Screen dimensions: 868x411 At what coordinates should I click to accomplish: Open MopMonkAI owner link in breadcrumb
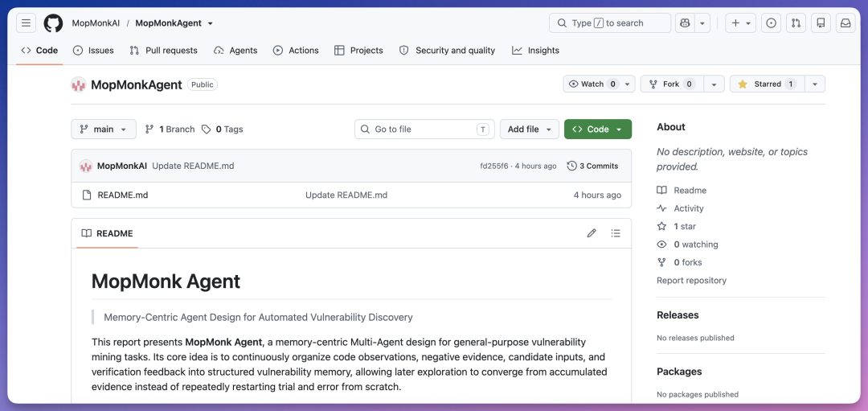pos(94,23)
